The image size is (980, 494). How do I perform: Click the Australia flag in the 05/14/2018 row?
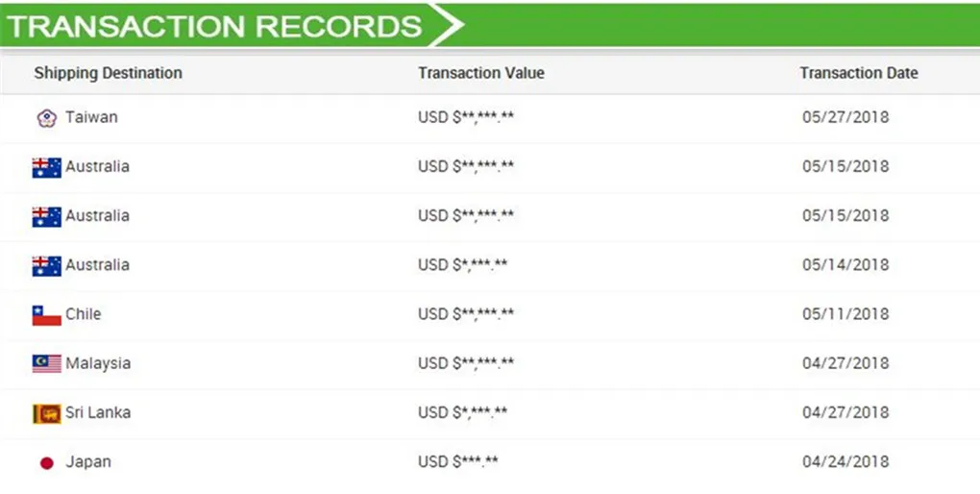[46, 265]
